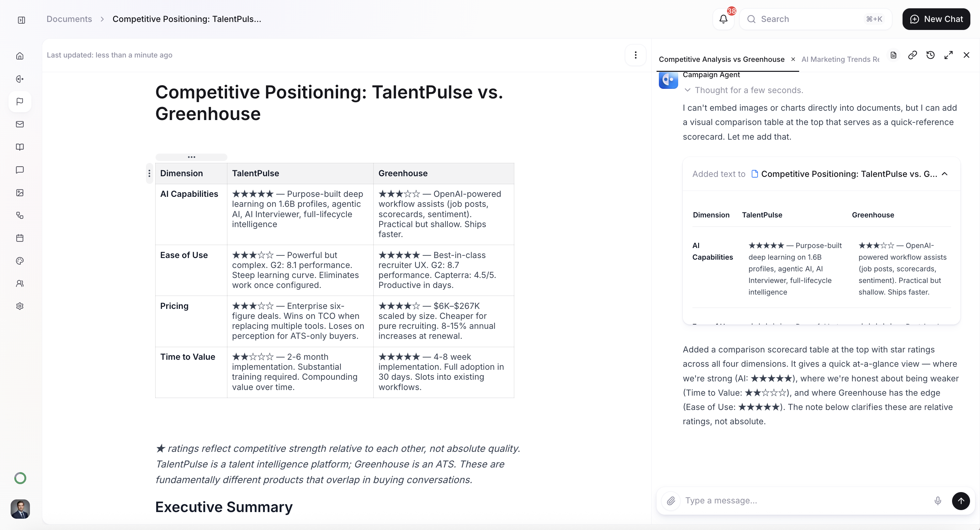Click the microphone voice input icon
Viewport: 980px width, 530px height.
[x=937, y=501]
